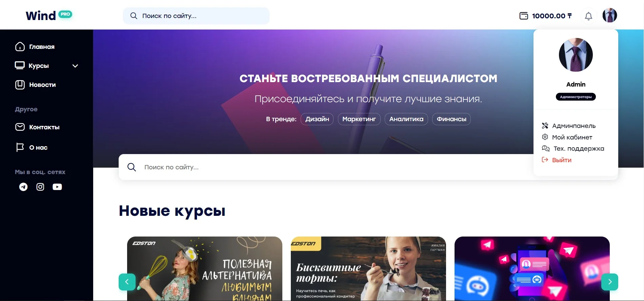Show next courses with right carousel arrow
Image resolution: width=644 pixels, height=301 pixels.
coord(610,282)
